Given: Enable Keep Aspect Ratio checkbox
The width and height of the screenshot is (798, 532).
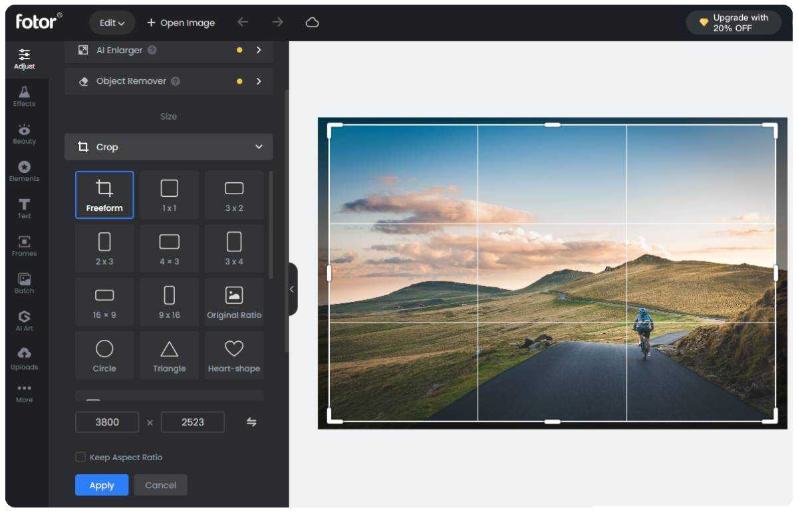Looking at the screenshot, I should point(80,457).
